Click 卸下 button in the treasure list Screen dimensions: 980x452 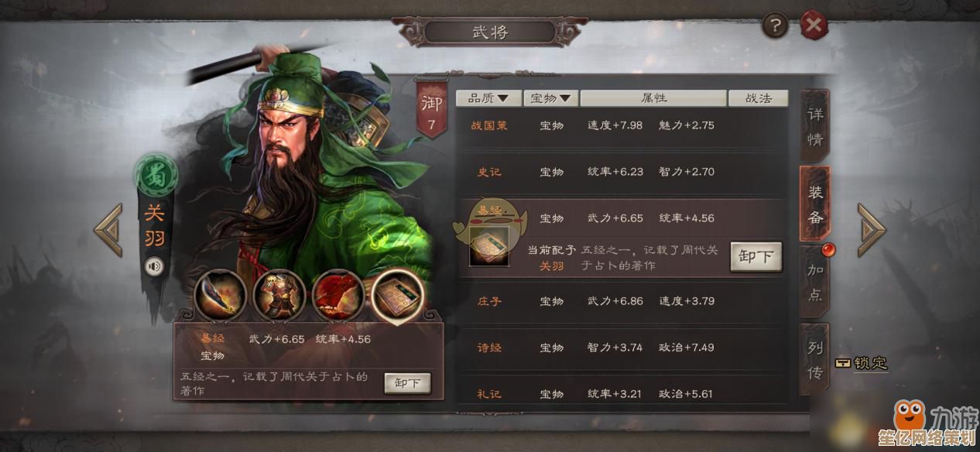pyautogui.click(x=756, y=257)
